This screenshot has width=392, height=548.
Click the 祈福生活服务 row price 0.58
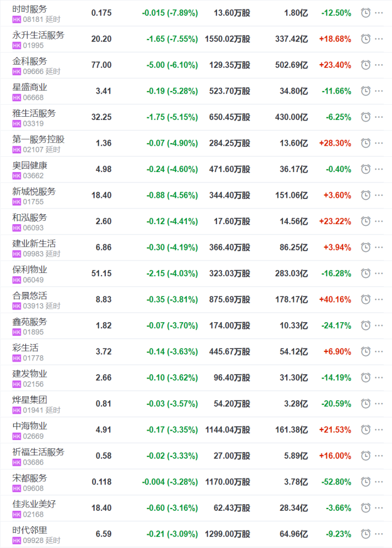coord(103,456)
